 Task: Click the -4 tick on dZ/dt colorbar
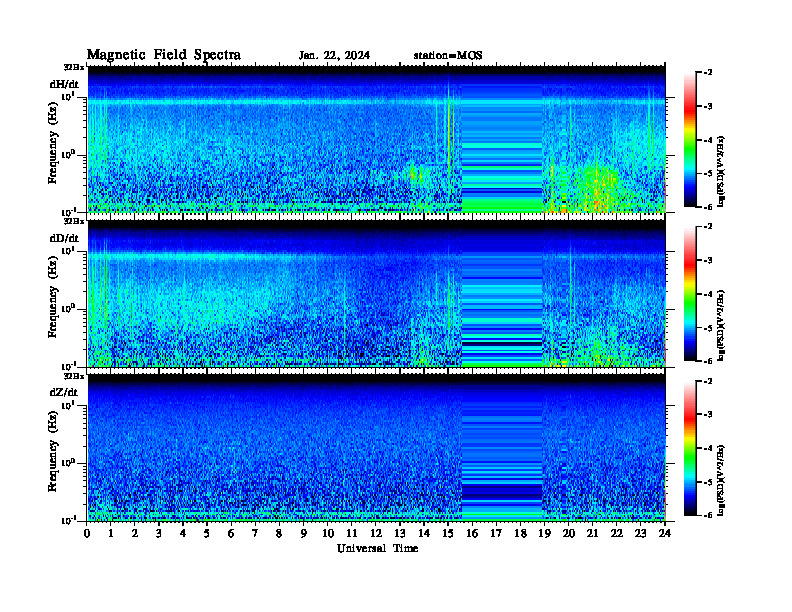pos(708,448)
